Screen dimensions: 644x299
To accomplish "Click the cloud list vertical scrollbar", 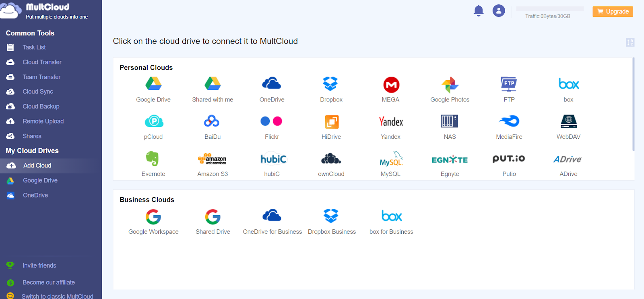I will [x=634, y=104].
